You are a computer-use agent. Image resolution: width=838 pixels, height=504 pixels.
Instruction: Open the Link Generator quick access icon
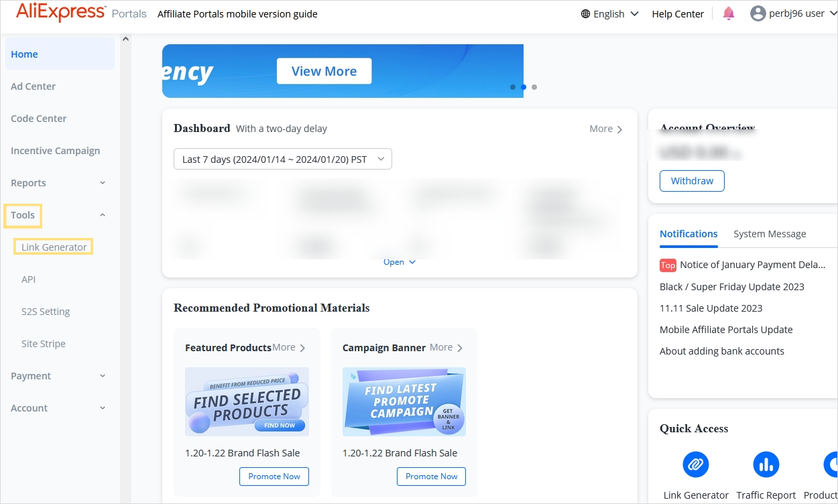696,464
